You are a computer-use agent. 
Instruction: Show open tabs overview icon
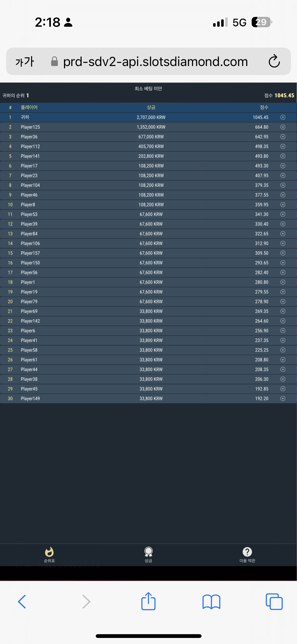click(x=274, y=602)
